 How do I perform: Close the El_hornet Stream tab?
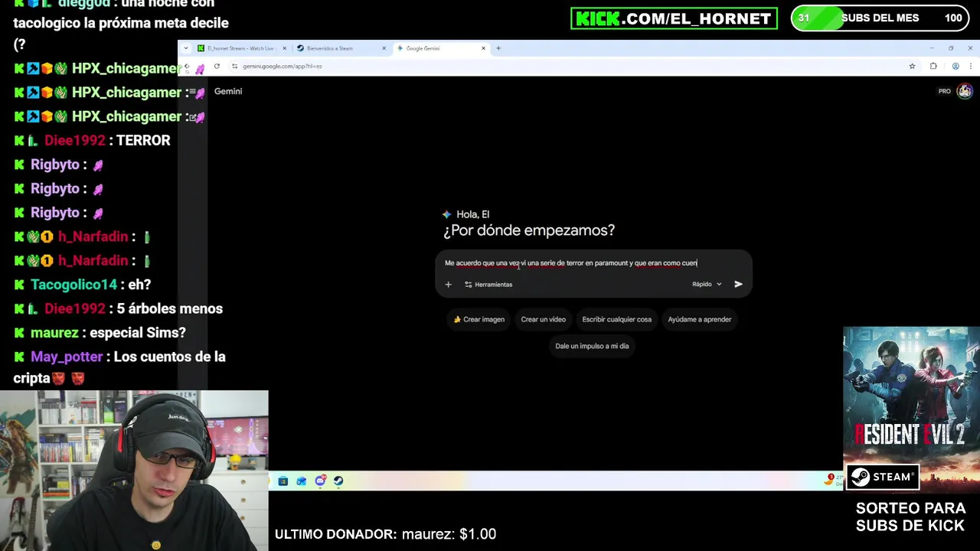pos(284,48)
